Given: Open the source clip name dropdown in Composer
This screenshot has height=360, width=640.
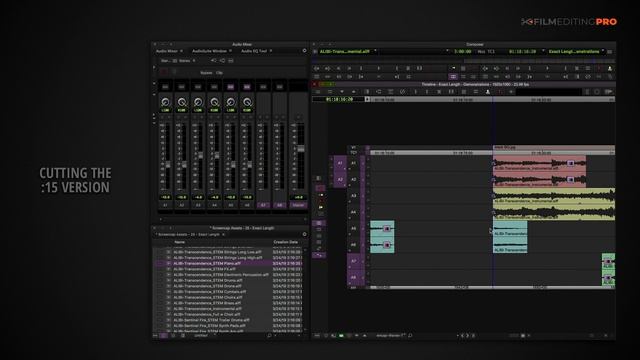Looking at the screenshot, I should (x=376, y=51).
